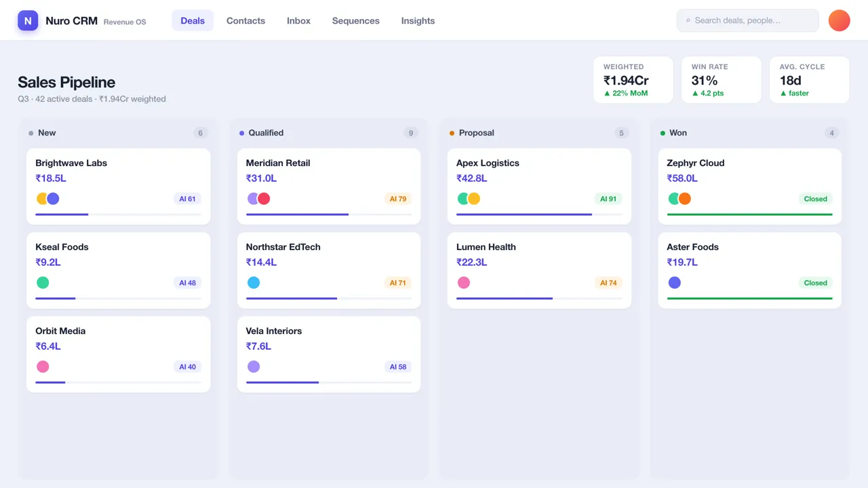
Task: Click the New column count 6
Action: click(x=200, y=133)
